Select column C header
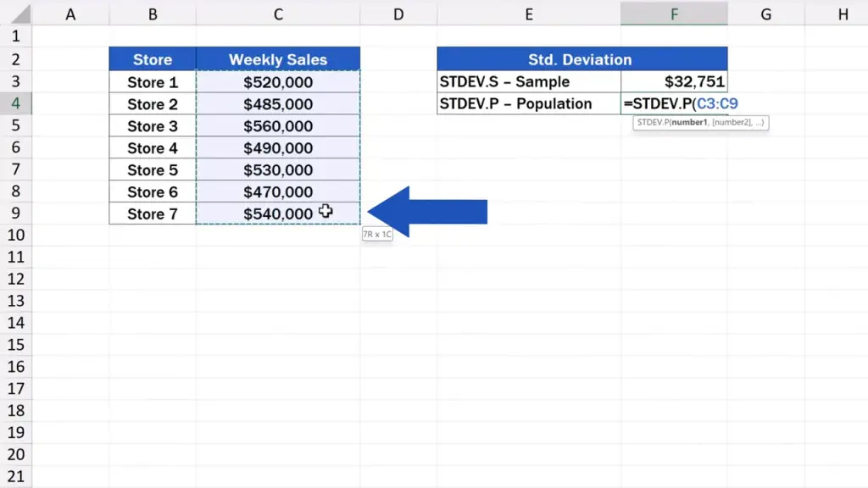868x488 pixels. pos(277,14)
